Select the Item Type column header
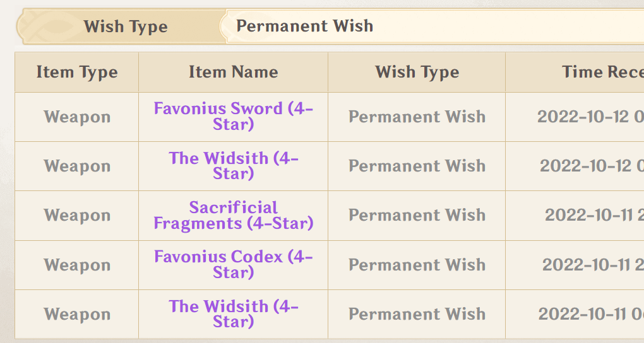644x343 pixels. point(77,72)
